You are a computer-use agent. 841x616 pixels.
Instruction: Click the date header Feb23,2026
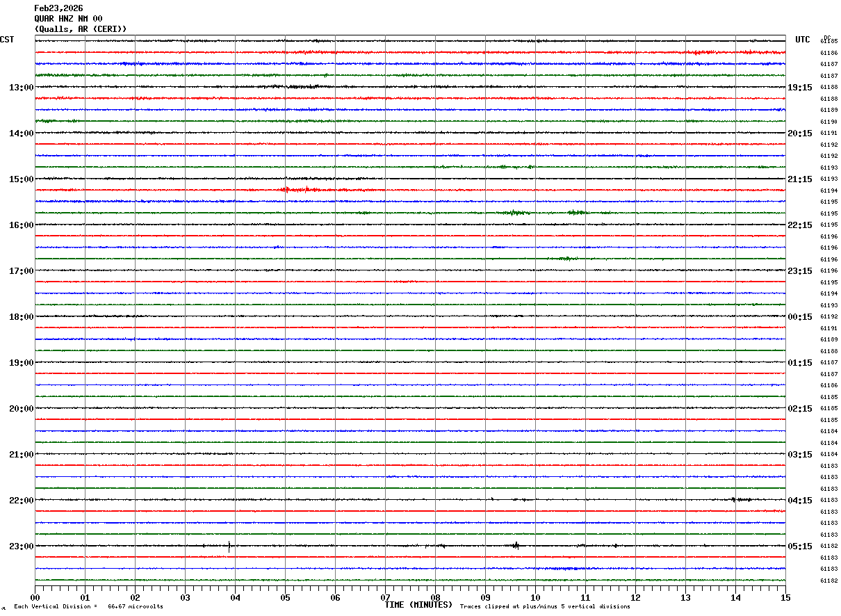[x=58, y=8]
